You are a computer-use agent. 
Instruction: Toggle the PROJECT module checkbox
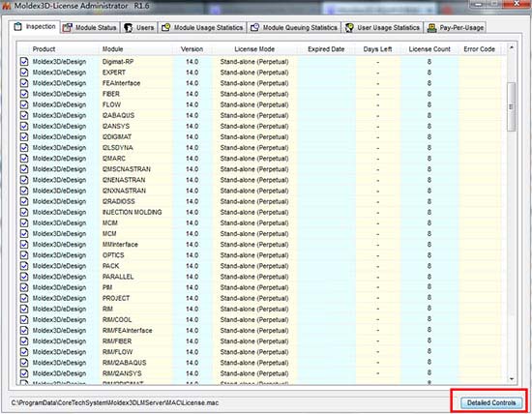(x=24, y=298)
